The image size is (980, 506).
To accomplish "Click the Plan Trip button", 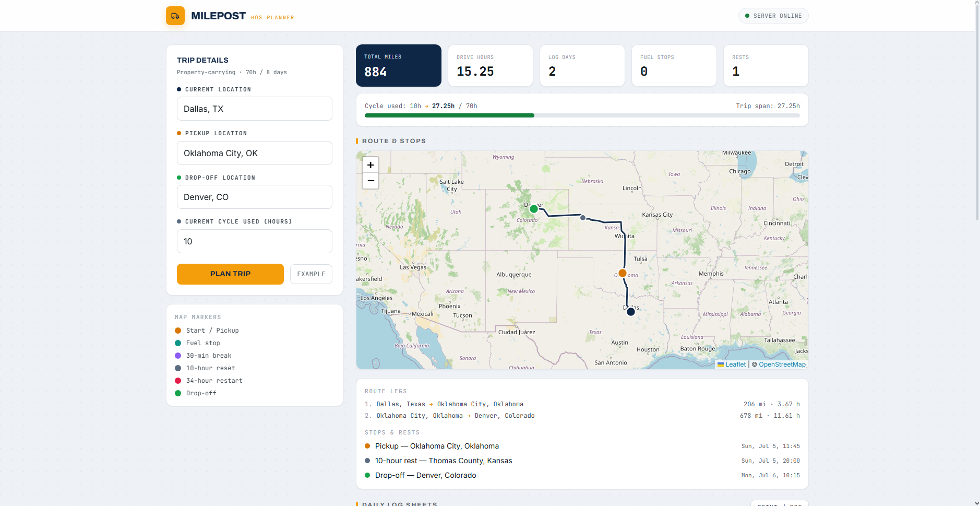I will tap(230, 274).
